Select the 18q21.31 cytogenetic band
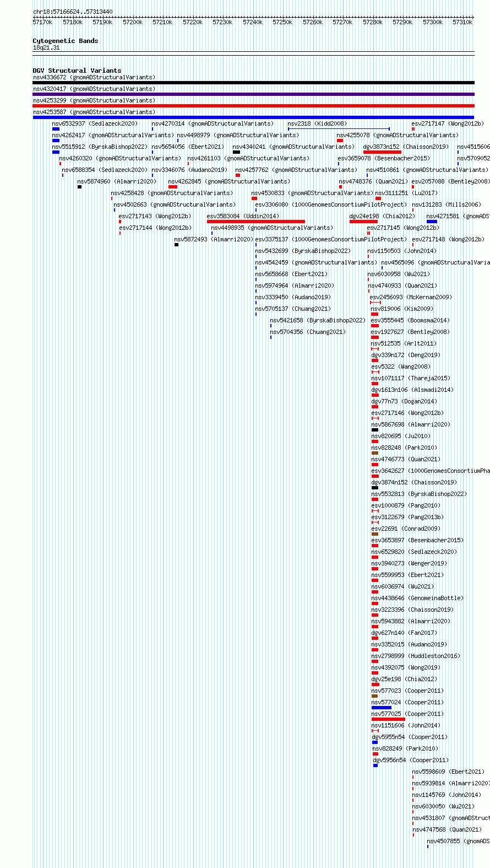The height and width of the screenshot is (868, 490). pos(46,48)
